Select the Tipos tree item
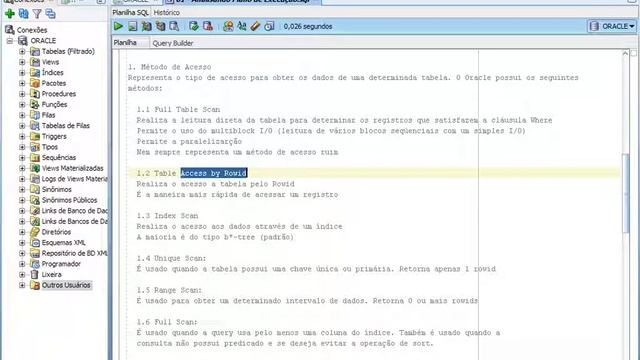Viewport: 640px width, 360px height. click(50, 147)
